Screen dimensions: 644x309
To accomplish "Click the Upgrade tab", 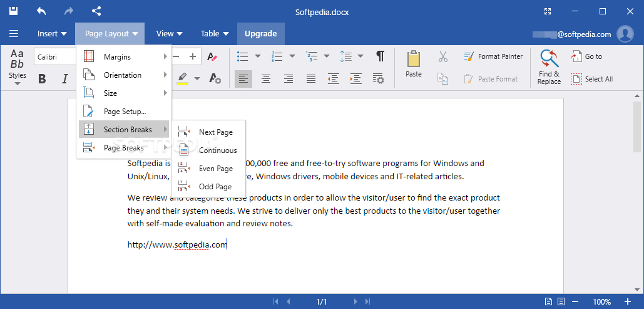I will 261,34.
